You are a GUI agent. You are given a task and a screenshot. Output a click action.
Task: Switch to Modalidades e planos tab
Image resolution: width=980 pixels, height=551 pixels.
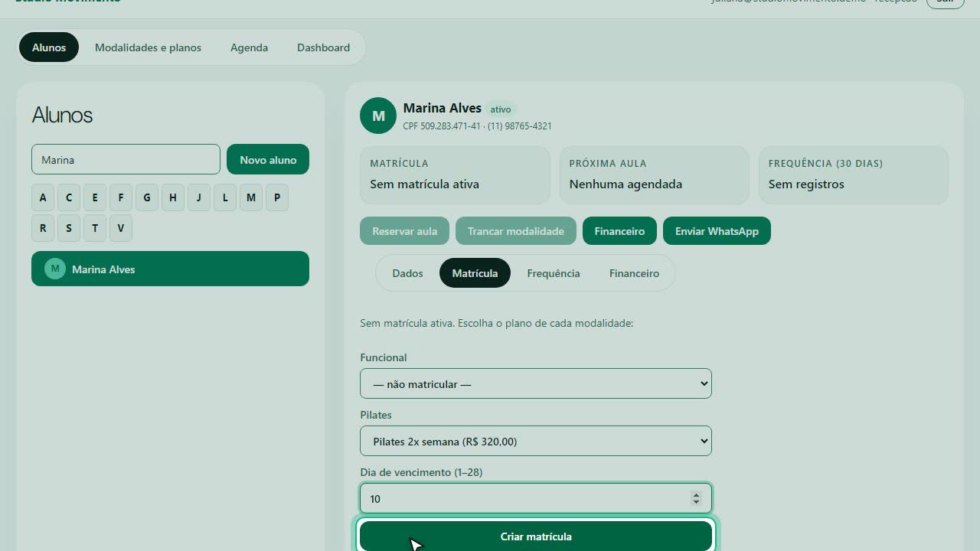pos(148,47)
